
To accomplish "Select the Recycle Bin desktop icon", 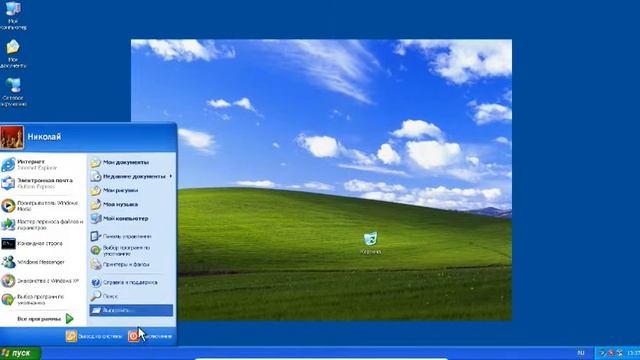I will (x=371, y=243).
